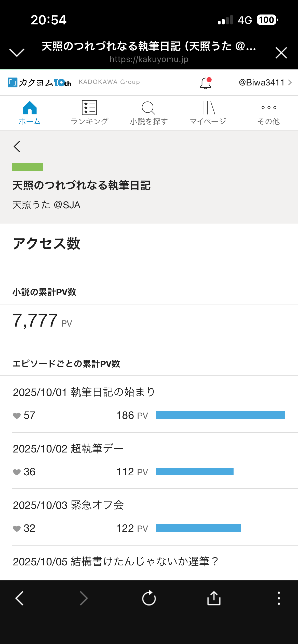The width and height of the screenshot is (298, 644).
Task: Go back with bottom browser arrow
Action: click(19, 598)
